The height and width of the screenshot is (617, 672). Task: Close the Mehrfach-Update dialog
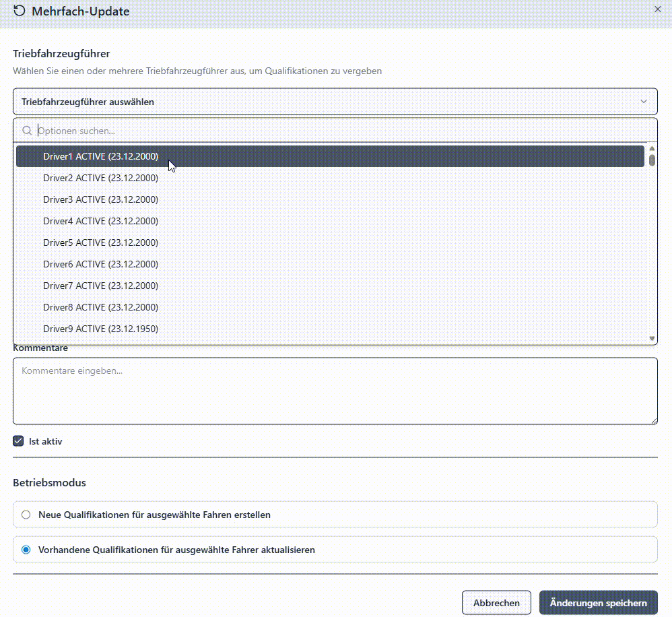(x=657, y=9)
